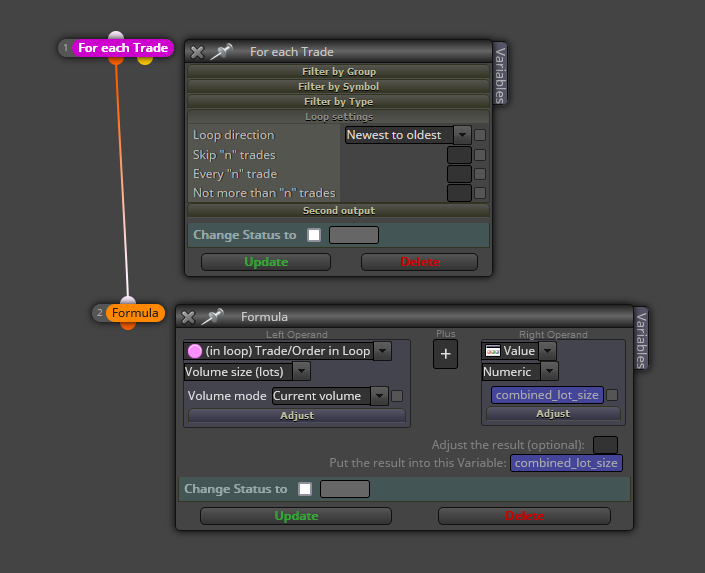Screen dimensions: 705x573
Task: Click Update in Formula panel
Action: point(296,516)
